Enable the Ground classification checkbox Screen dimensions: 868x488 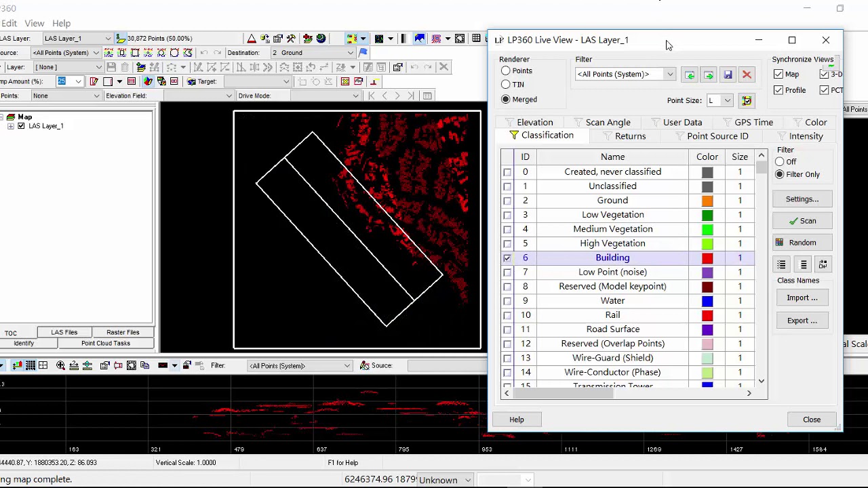pyautogui.click(x=507, y=201)
